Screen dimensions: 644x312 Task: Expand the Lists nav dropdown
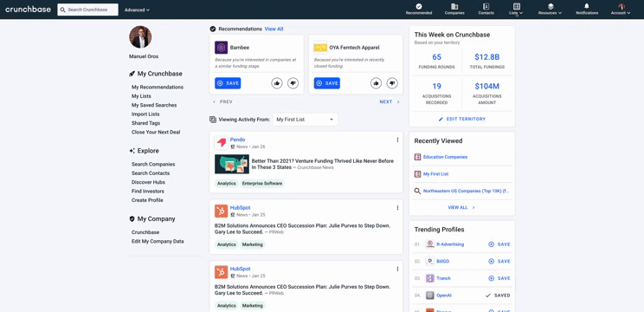[516, 9]
